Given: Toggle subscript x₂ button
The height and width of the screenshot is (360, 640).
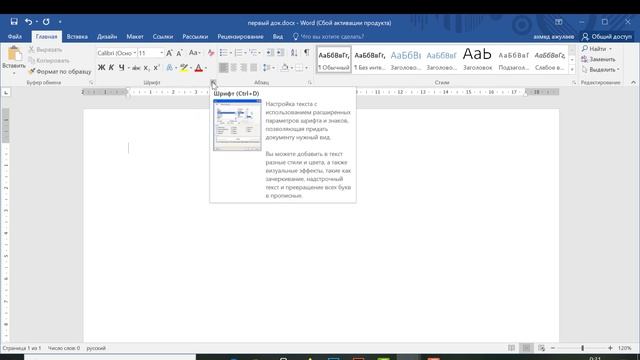Looking at the screenshot, I should point(147,68).
